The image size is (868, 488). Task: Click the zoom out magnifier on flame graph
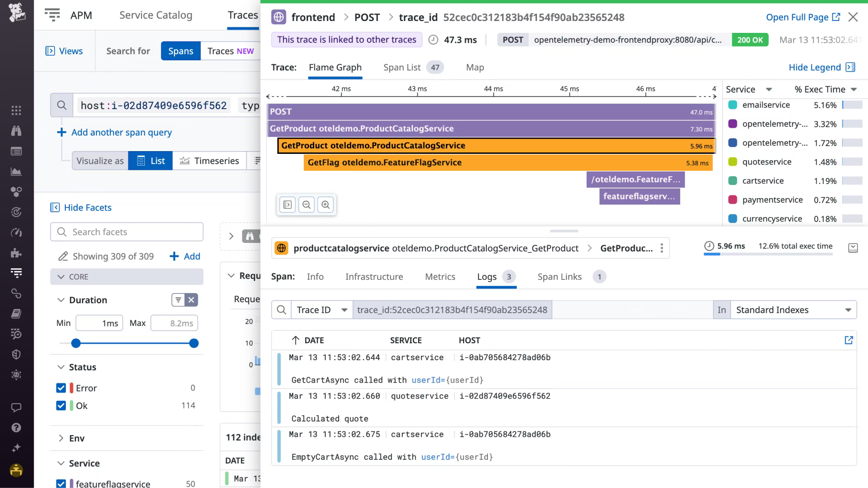point(307,205)
